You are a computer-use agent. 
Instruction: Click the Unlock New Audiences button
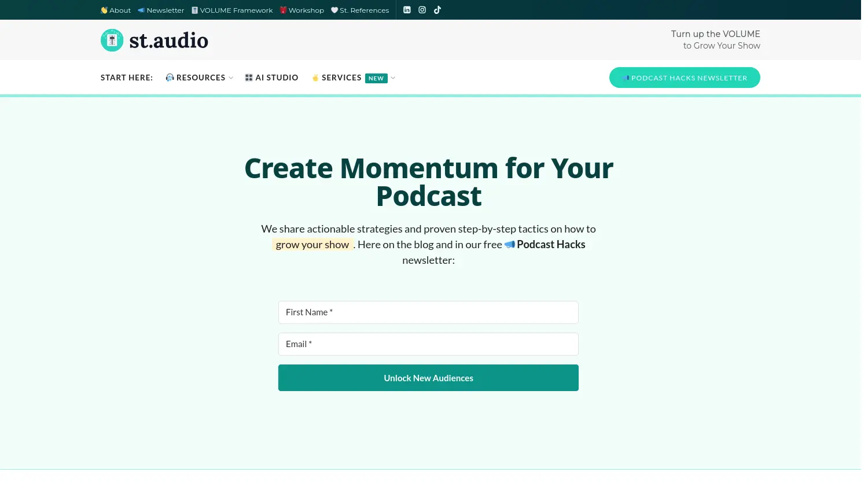coord(428,377)
